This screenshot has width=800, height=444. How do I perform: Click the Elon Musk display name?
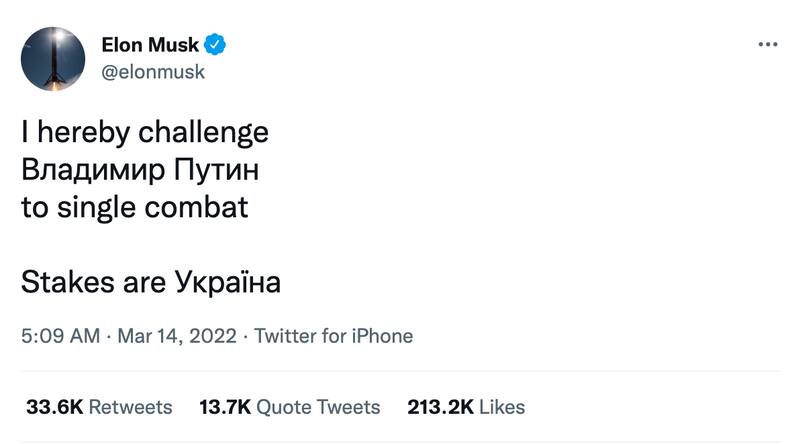[x=150, y=45]
